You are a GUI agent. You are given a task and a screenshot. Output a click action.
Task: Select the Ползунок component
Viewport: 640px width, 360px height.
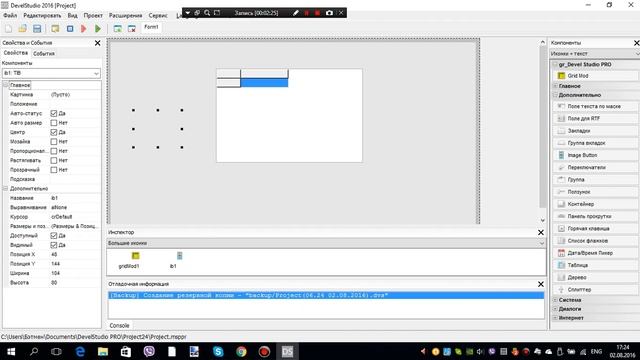click(595, 192)
